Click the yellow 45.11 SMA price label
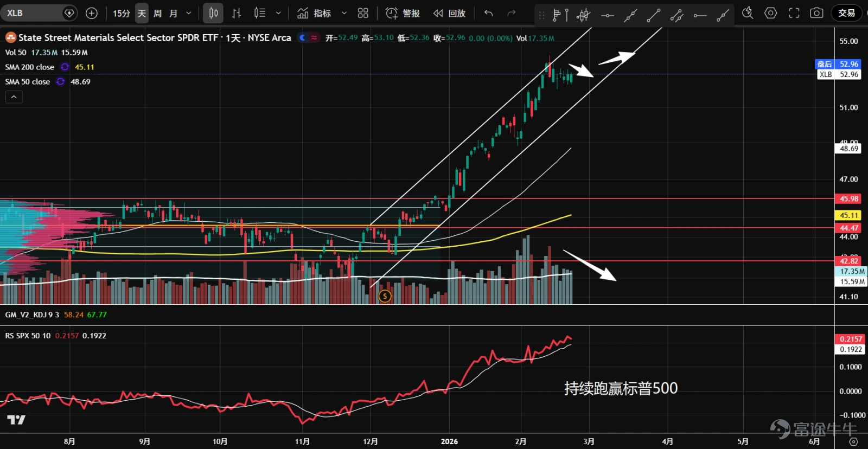This screenshot has width=868, height=449. pos(849,215)
